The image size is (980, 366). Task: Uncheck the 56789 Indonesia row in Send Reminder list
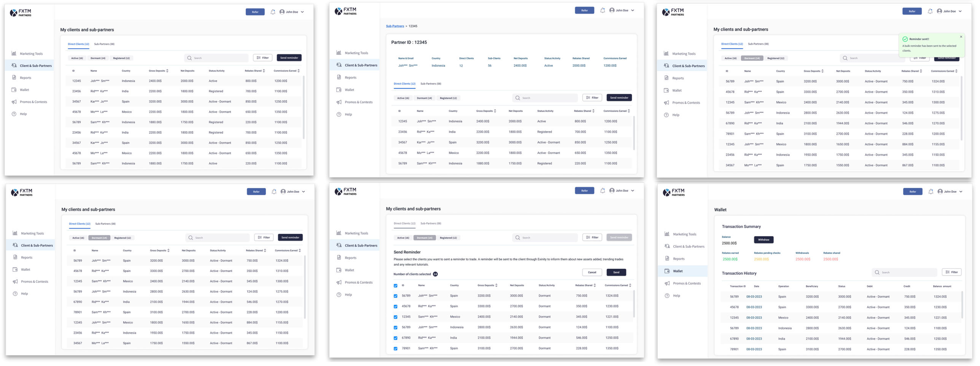(396, 327)
